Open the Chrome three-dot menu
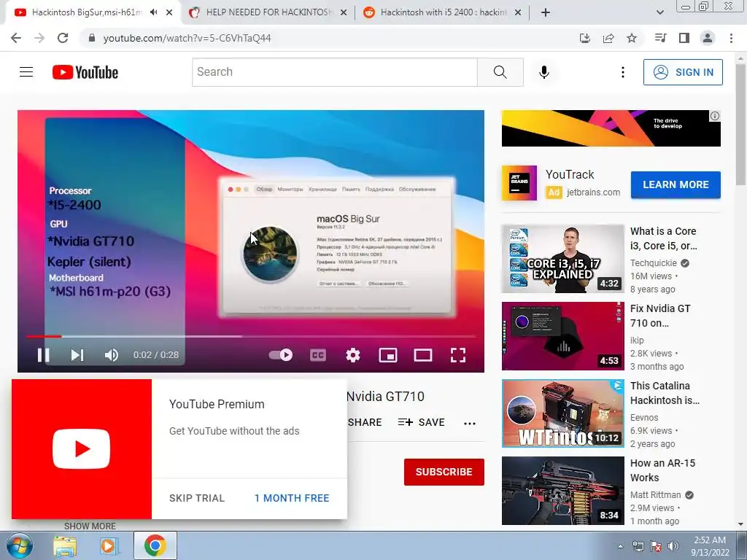 point(731,38)
